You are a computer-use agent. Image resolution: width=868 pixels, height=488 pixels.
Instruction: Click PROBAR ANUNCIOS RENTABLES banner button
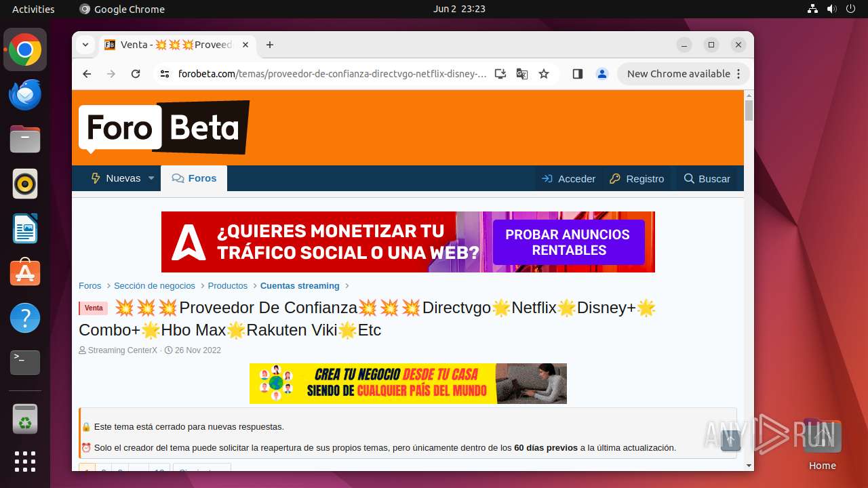[x=568, y=242]
